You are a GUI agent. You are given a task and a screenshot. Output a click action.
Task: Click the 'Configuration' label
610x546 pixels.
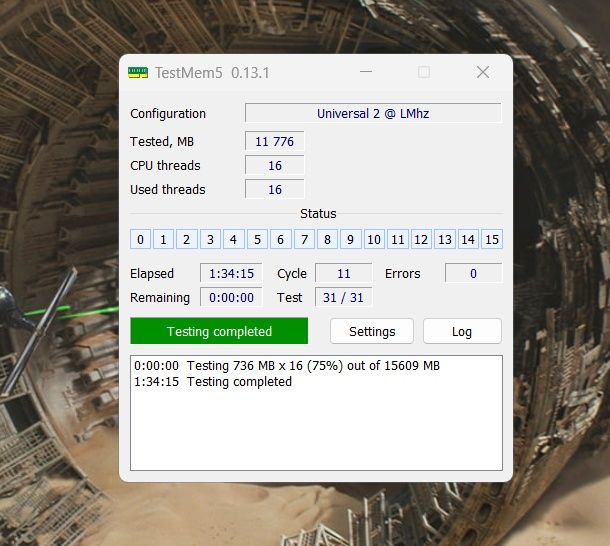(x=168, y=114)
